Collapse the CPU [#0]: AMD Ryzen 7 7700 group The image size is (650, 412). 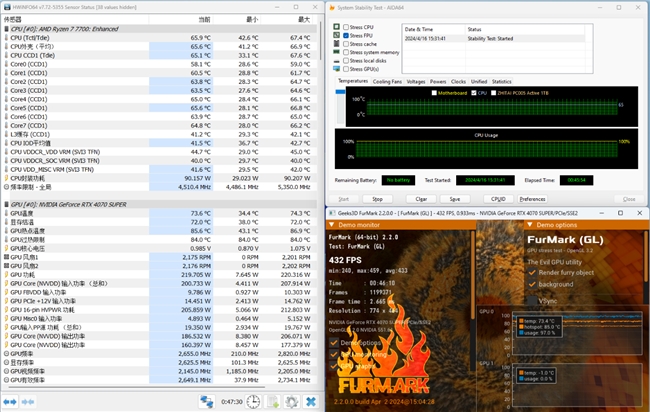[6, 29]
